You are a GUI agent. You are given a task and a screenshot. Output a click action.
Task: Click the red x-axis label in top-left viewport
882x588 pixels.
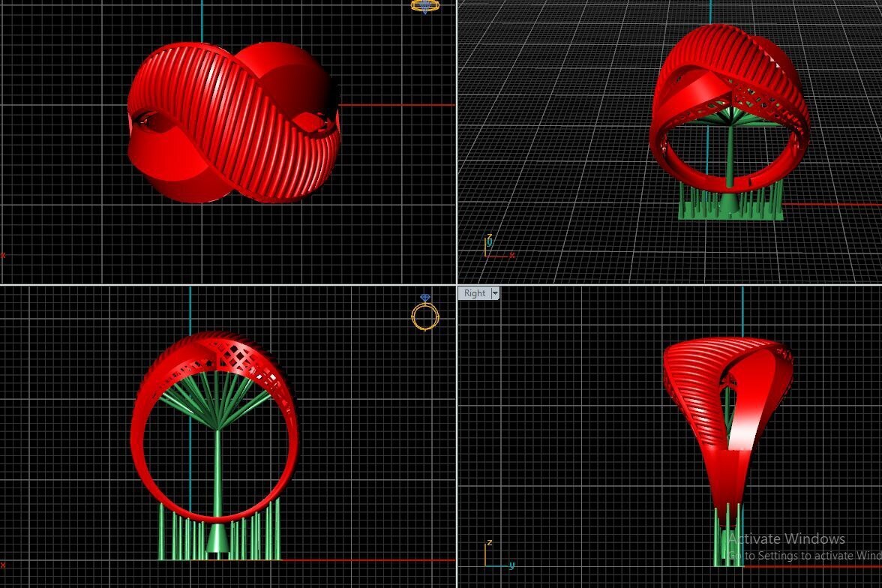click(3, 255)
